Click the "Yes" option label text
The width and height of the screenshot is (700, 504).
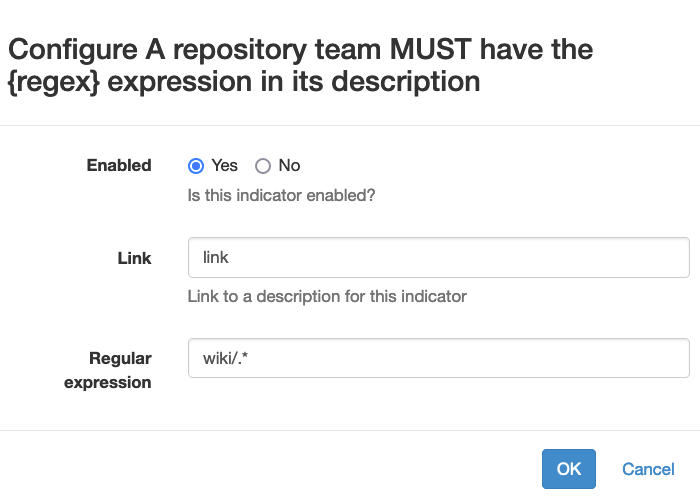click(x=224, y=166)
